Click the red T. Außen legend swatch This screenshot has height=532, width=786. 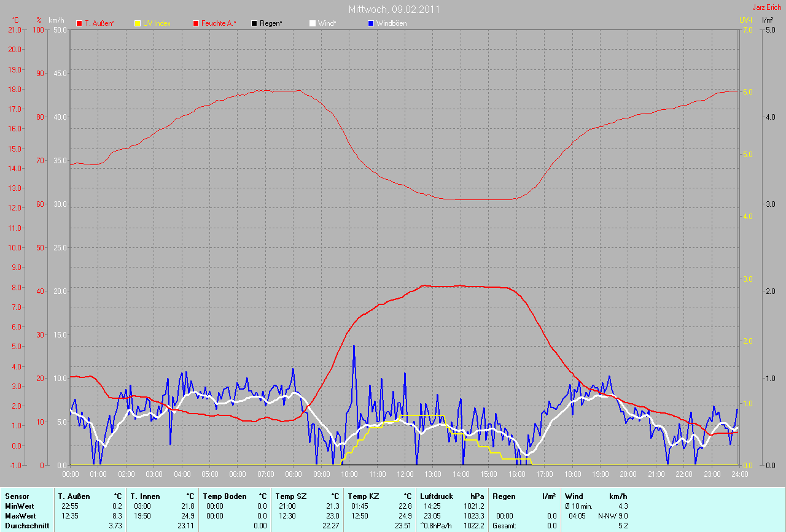pos(79,23)
